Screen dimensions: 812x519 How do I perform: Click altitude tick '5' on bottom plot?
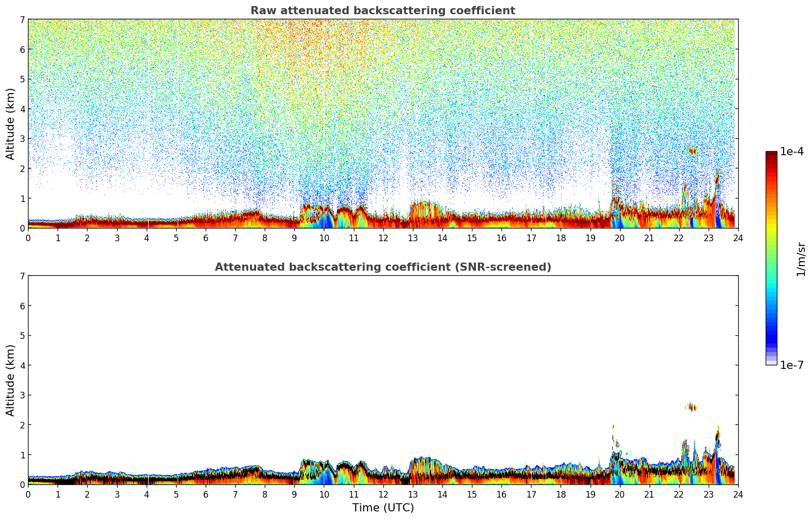(x=22, y=336)
